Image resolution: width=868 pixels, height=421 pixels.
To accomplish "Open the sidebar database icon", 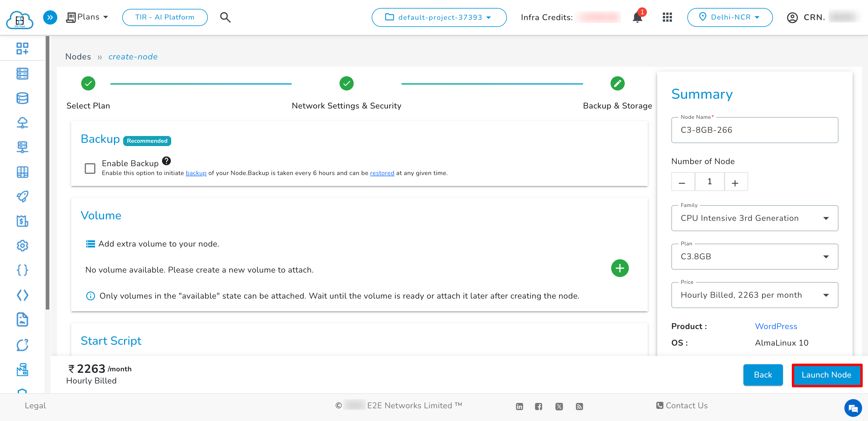I will (x=22, y=98).
